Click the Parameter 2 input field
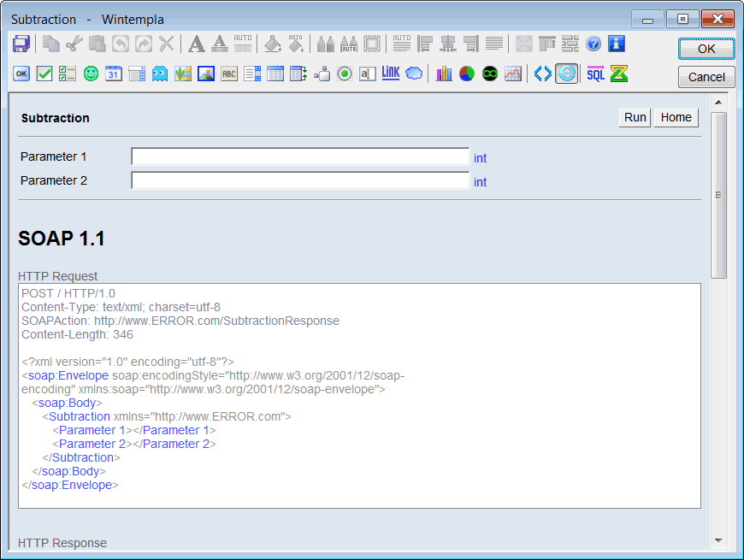This screenshot has height=560, width=744. [x=300, y=180]
